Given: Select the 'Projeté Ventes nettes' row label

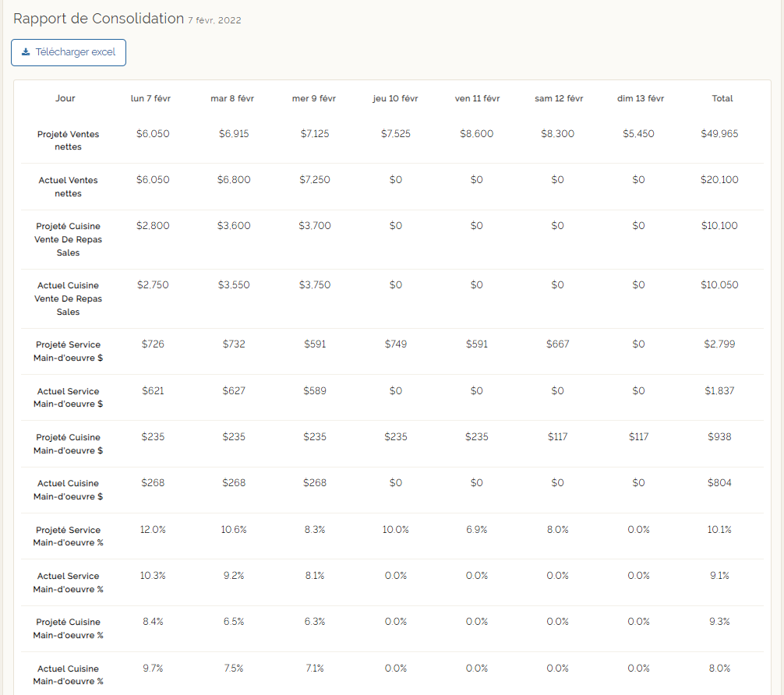Looking at the screenshot, I should pyautogui.click(x=68, y=140).
